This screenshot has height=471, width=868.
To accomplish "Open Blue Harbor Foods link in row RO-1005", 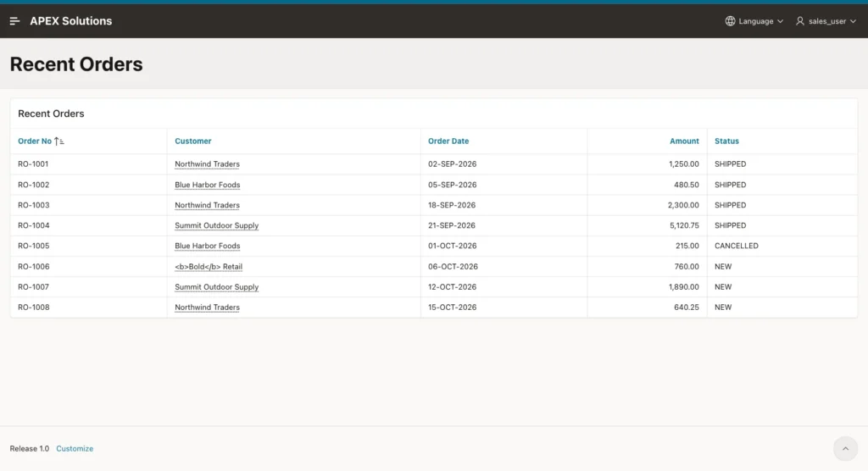I will coord(208,246).
